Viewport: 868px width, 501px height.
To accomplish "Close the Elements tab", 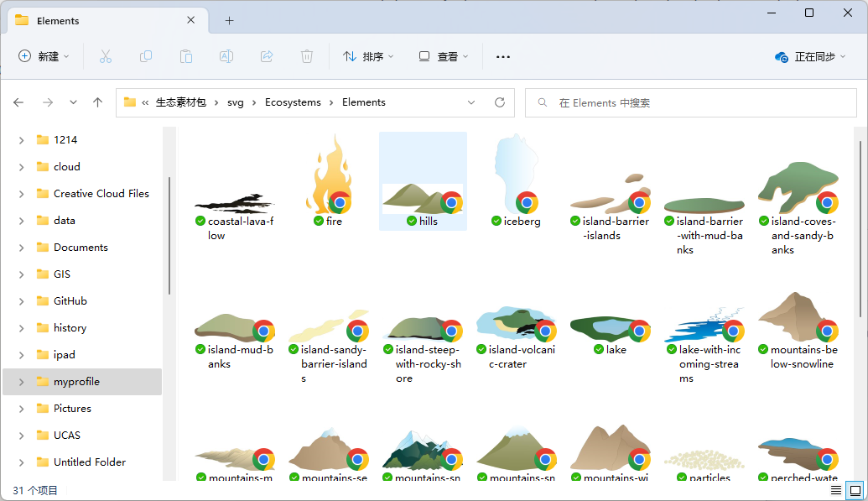I will pyautogui.click(x=191, y=20).
